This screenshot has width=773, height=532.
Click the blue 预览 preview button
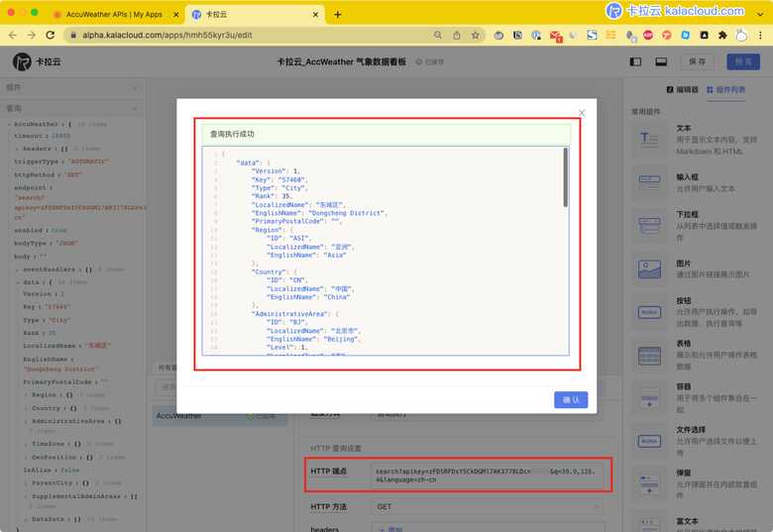click(x=743, y=61)
